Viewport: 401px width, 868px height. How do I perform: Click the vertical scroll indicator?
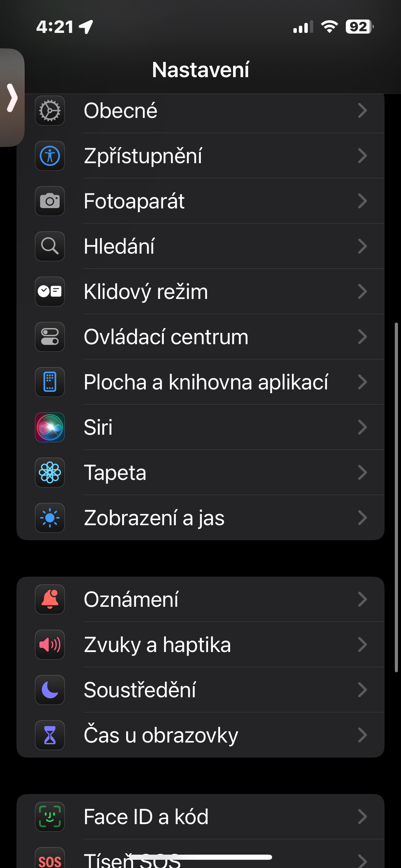click(x=396, y=497)
